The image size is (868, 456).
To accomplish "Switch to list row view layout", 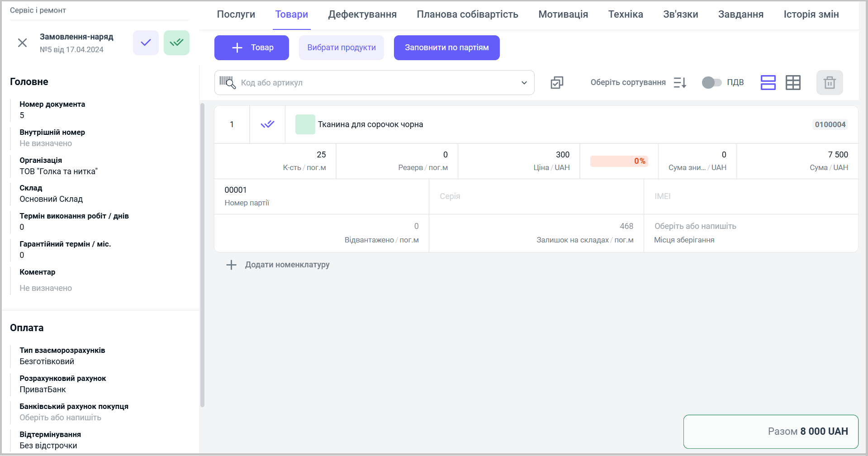I will pyautogui.click(x=768, y=83).
